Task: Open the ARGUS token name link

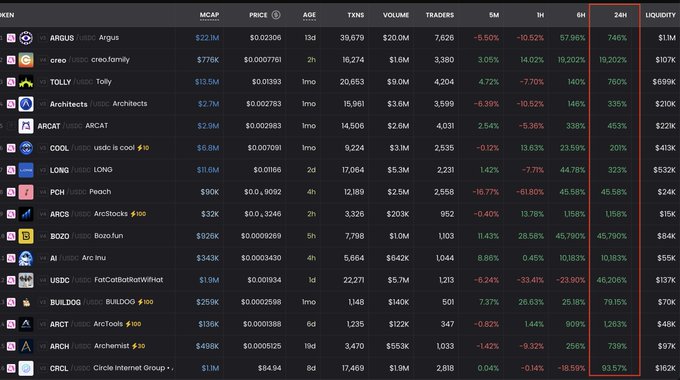Action: (x=62, y=38)
